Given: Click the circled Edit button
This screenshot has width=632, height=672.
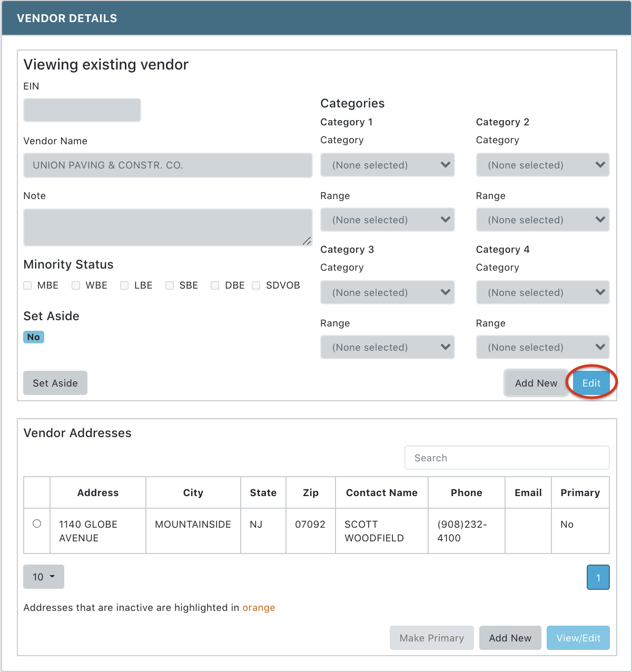Looking at the screenshot, I should tap(591, 383).
